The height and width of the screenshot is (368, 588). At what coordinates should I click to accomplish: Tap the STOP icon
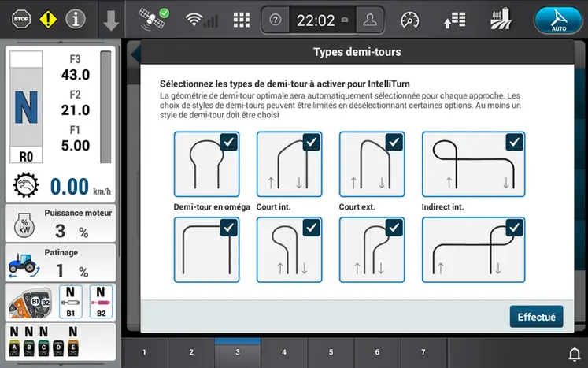point(21,19)
